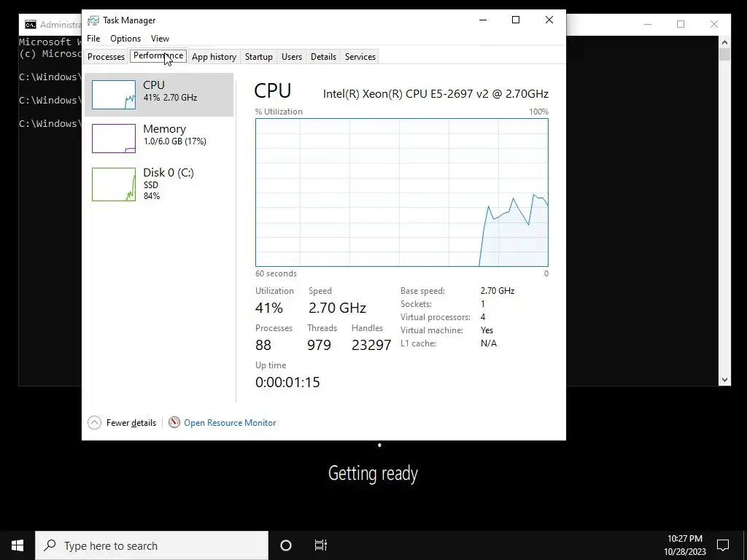The width and height of the screenshot is (747, 560).
Task: Click Command Prompt scrollbar up arrow
Action: [x=724, y=42]
